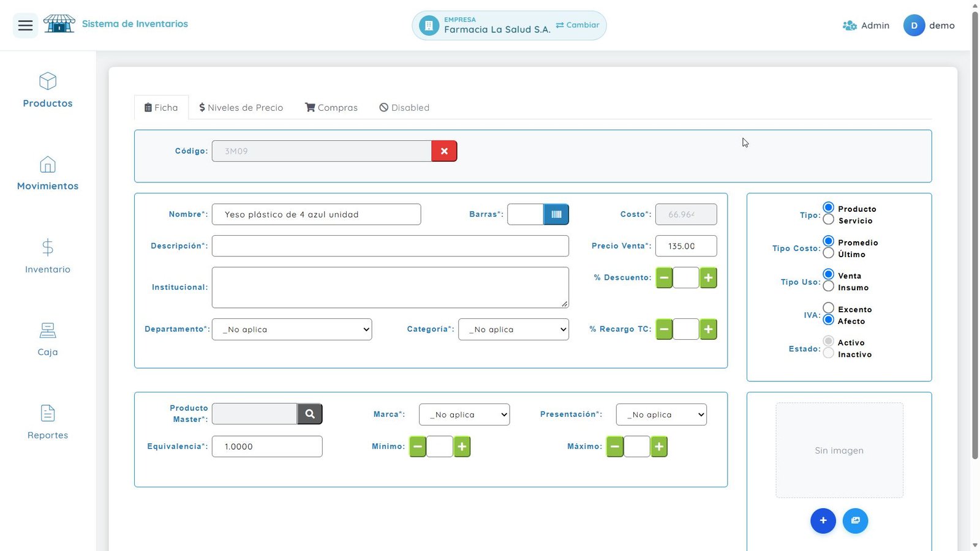Decrease % Recargo TC with minus

point(664,329)
